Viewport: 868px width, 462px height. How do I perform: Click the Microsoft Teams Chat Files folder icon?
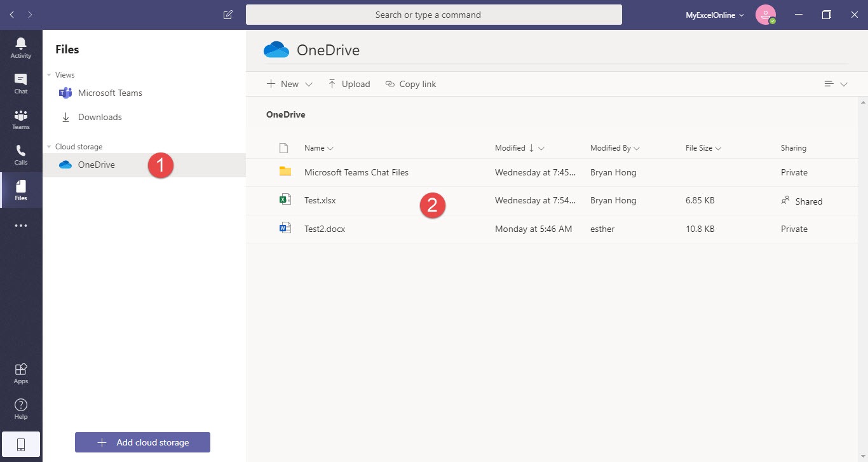(285, 172)
